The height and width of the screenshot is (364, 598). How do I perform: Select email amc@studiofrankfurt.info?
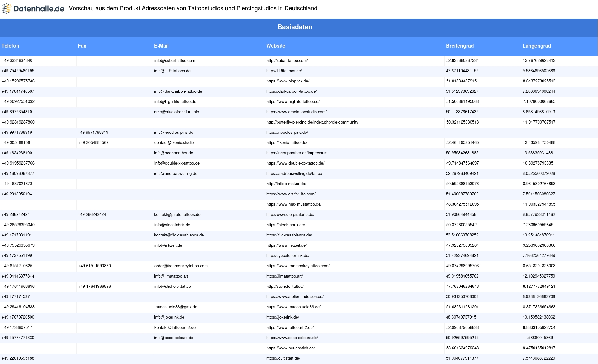(x=177, y=112)
